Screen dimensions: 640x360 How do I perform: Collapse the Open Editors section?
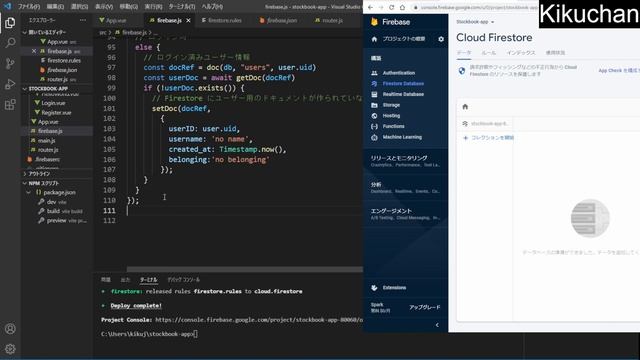click(x=25, y=32)
